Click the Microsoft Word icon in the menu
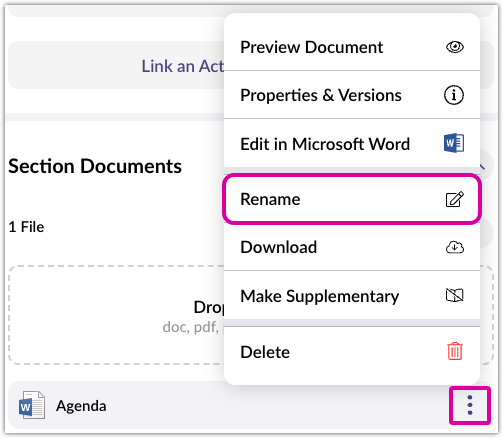Viewport: 503px width, 438px height. point(454,143)
